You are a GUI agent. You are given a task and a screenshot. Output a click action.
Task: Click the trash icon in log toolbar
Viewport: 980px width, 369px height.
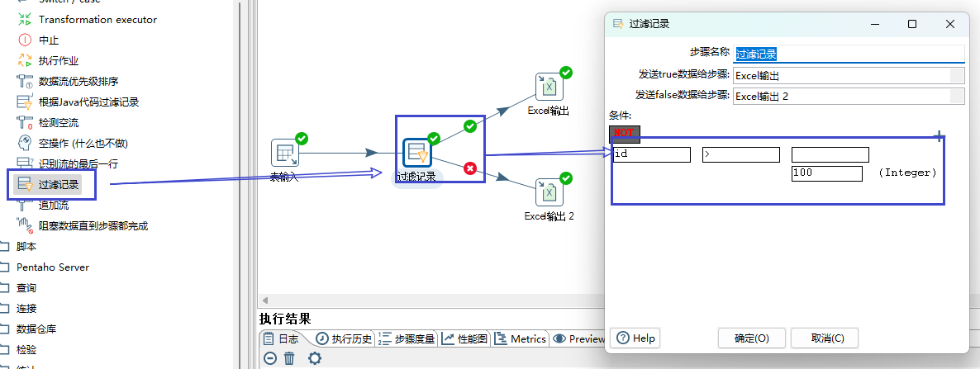(x=289, y=358)
